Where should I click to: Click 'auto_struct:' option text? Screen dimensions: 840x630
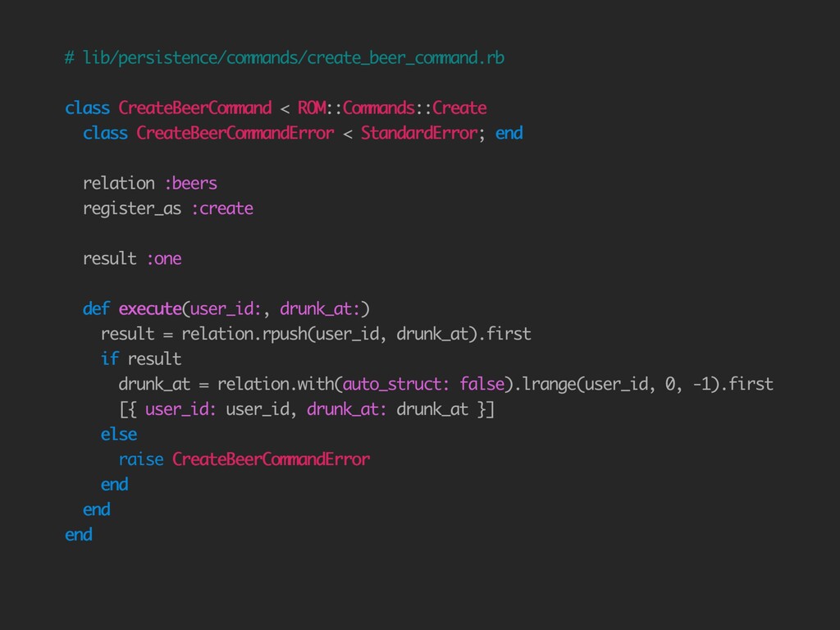point(396,384)
